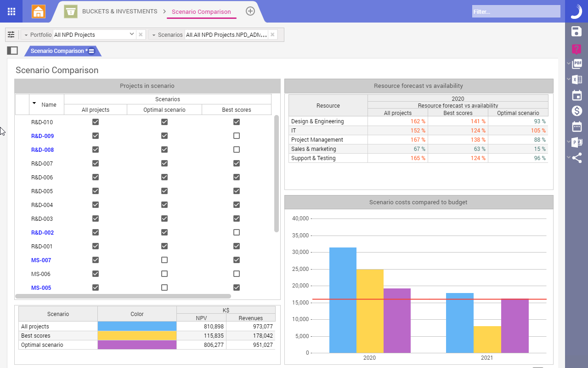Viewport: 588px width, 368px height.
Task: Clear the Portfolio filter with its X button
Action: (x=141, y=34)
